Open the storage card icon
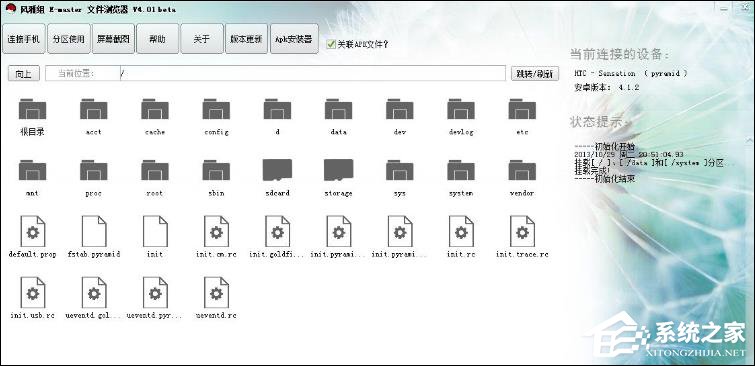This screenshot has height=366, width=755. coord(338,170)
